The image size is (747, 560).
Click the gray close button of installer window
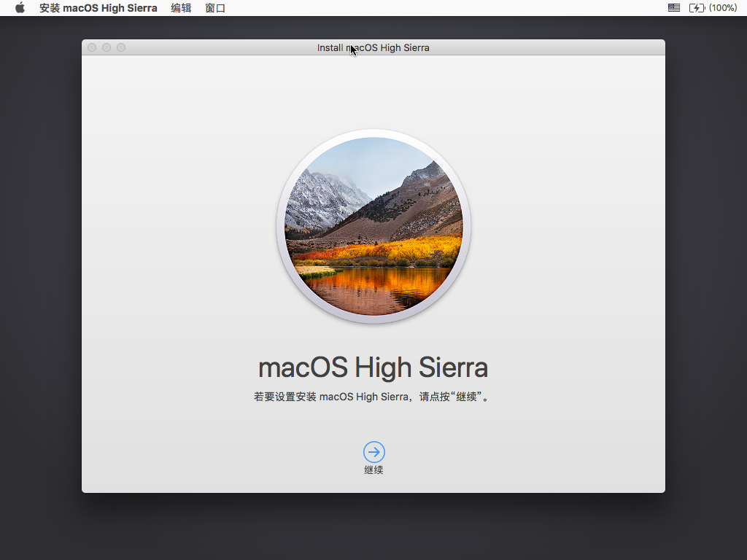point(92,47)
